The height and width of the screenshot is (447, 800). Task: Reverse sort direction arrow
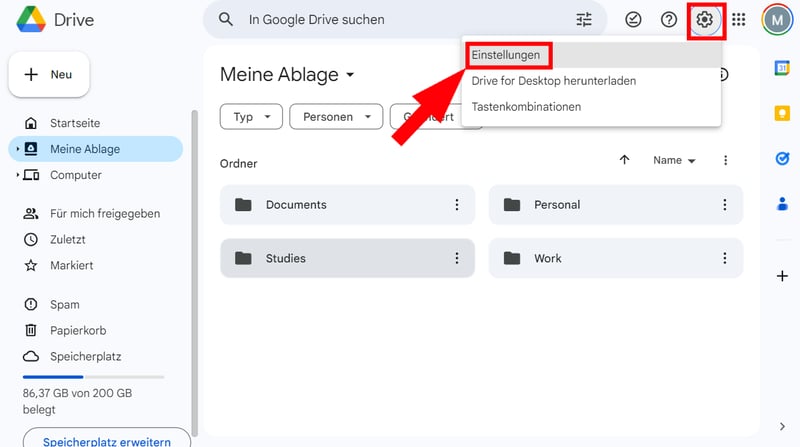(625, 160)
